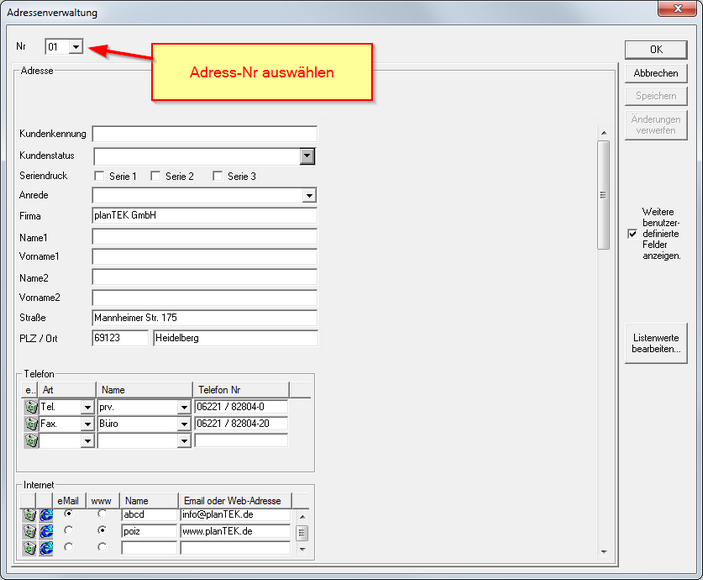Click the trash icon on the empty phone row
Screen dimensions: 703x580
[31, 441]
